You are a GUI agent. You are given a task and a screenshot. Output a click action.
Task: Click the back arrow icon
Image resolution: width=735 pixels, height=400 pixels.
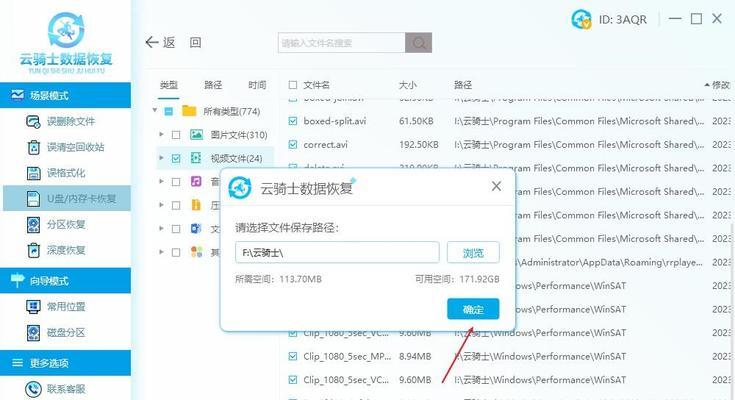(x=152, y=43)
